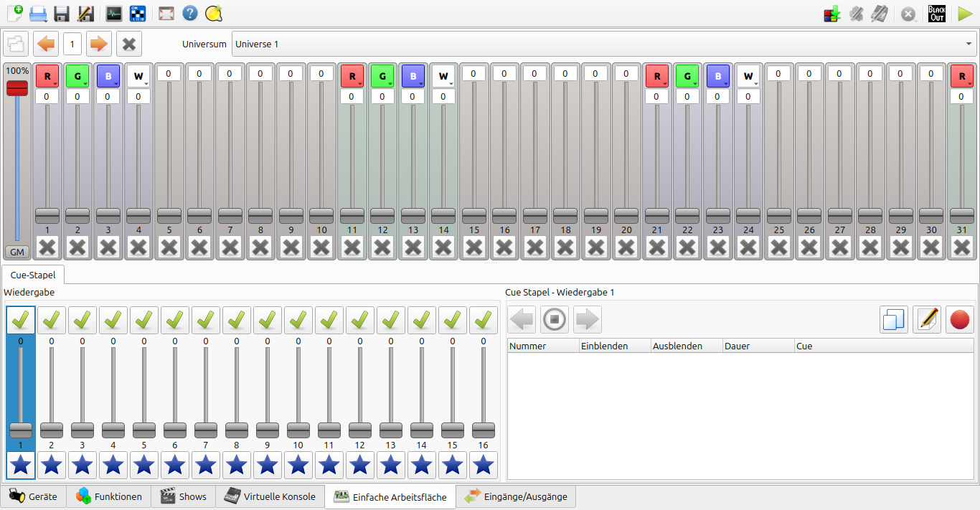
Task: Switch to the Virtuelle Konsole tab
Action: click(x=270, y=496)
